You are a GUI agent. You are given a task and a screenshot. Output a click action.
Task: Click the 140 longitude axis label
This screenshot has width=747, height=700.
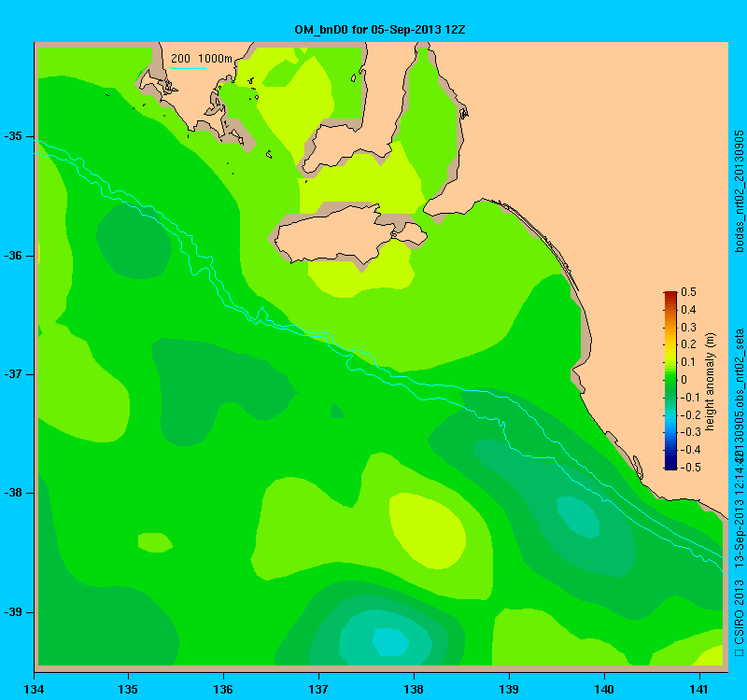tap(604, 689)
